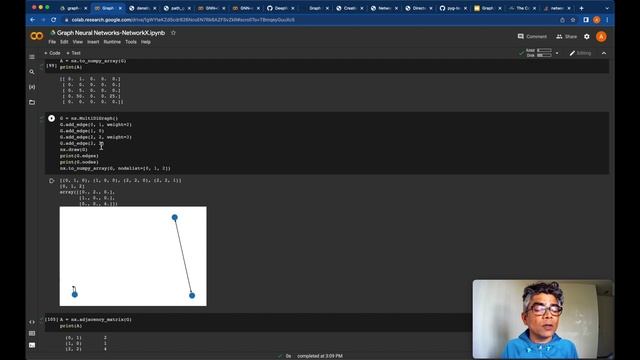Open the Help menu
The height and width of the screenshot is (360, 640).
coord(146,42)
